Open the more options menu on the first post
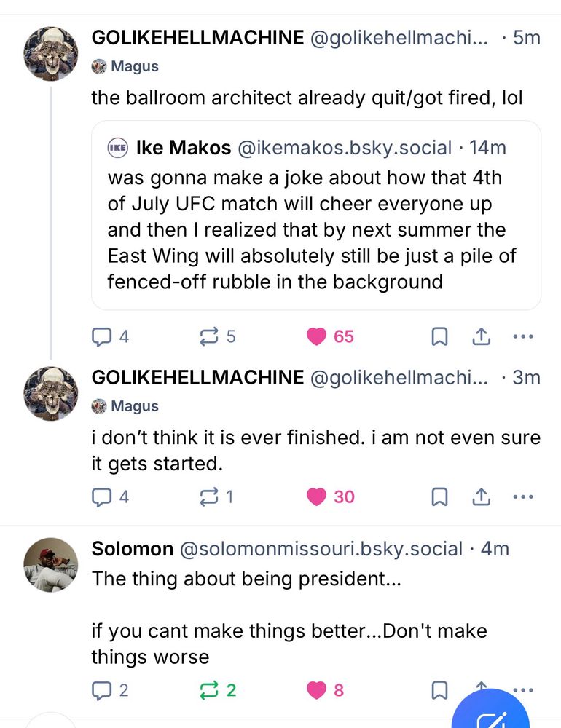Viewport: 561px width, 728px height. tap(523, 336)
